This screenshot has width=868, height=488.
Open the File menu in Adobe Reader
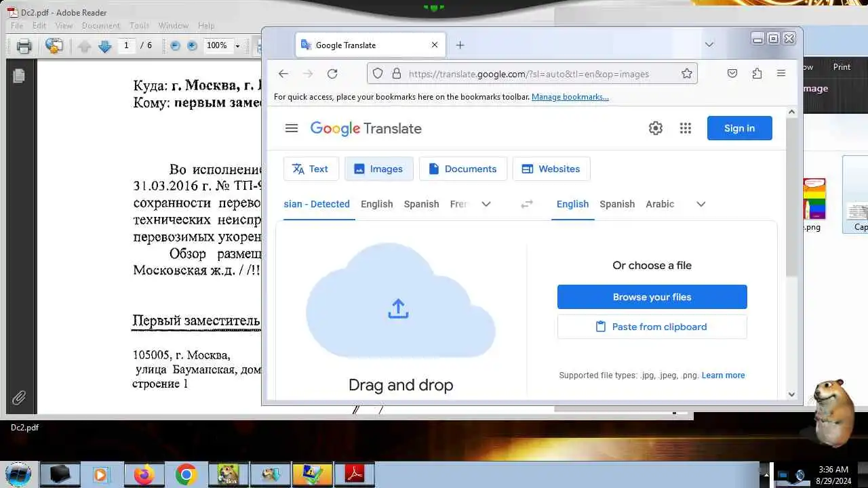click(x=17, y=26)
